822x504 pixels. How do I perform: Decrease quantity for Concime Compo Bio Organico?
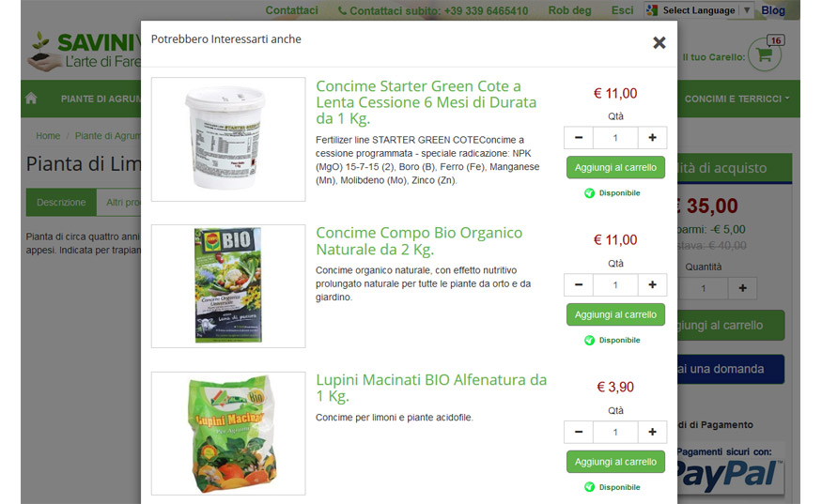coord(579,285)
